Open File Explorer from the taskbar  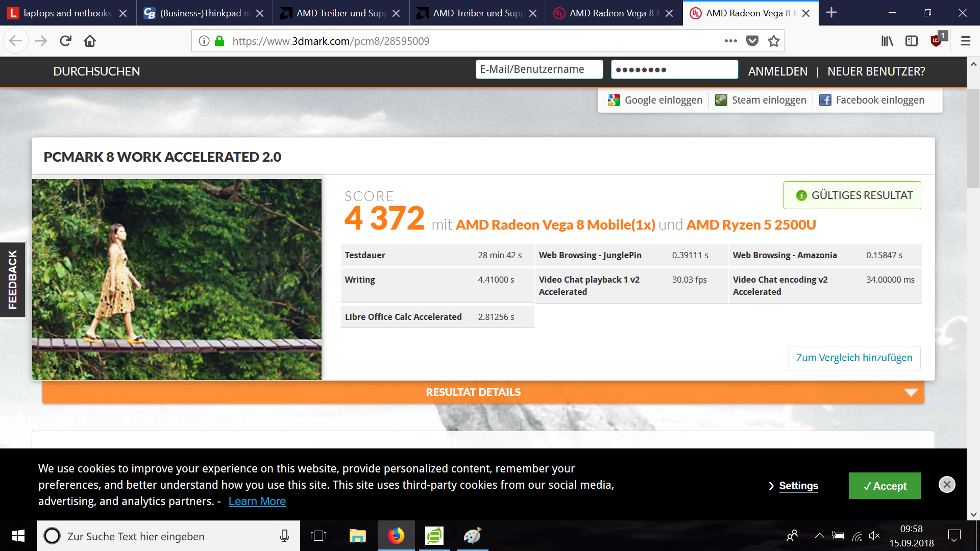[x=357, y=536]
